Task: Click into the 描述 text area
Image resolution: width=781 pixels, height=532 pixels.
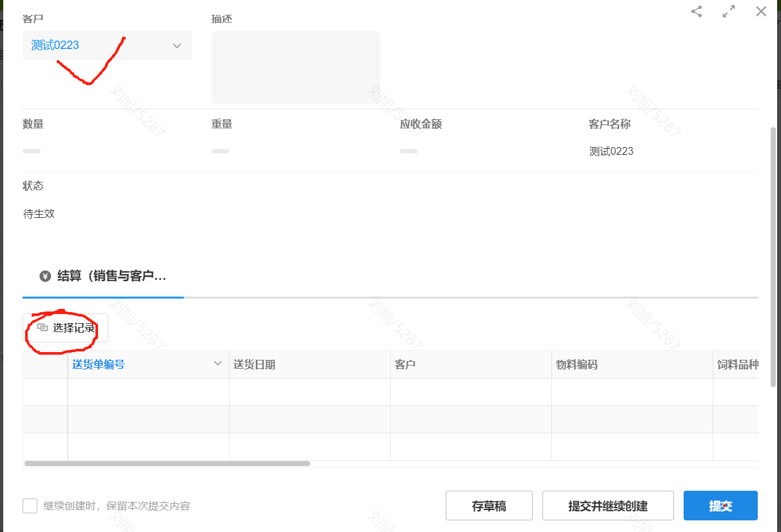Action: click(295, 67)
